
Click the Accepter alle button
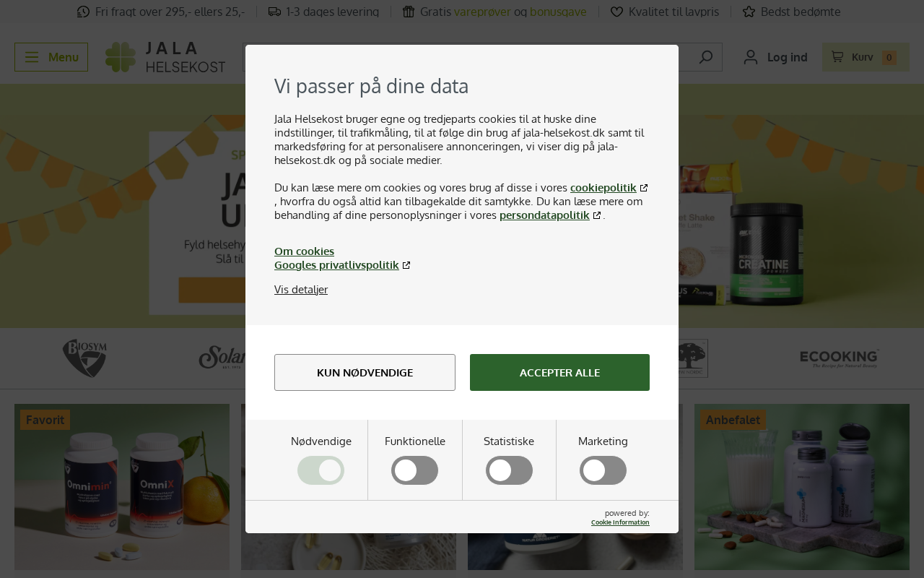[x=559, y=373]
